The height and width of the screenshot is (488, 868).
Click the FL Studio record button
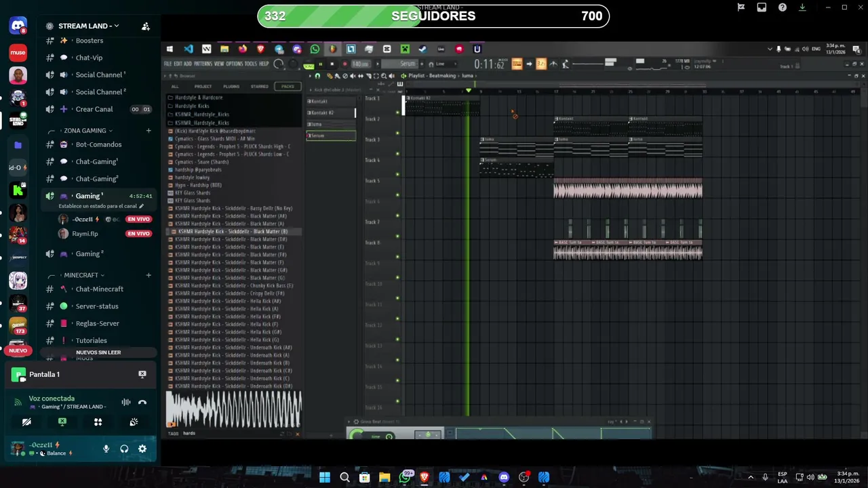[x=344, y=64]
